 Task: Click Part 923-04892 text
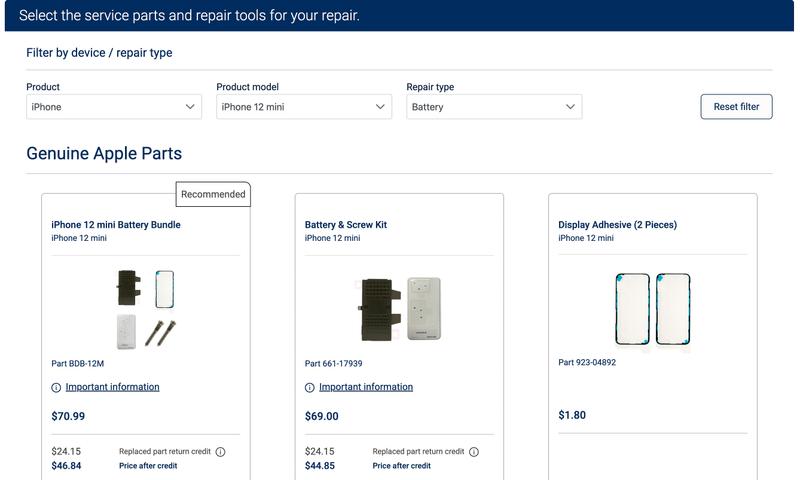click(x=587, y=362)
